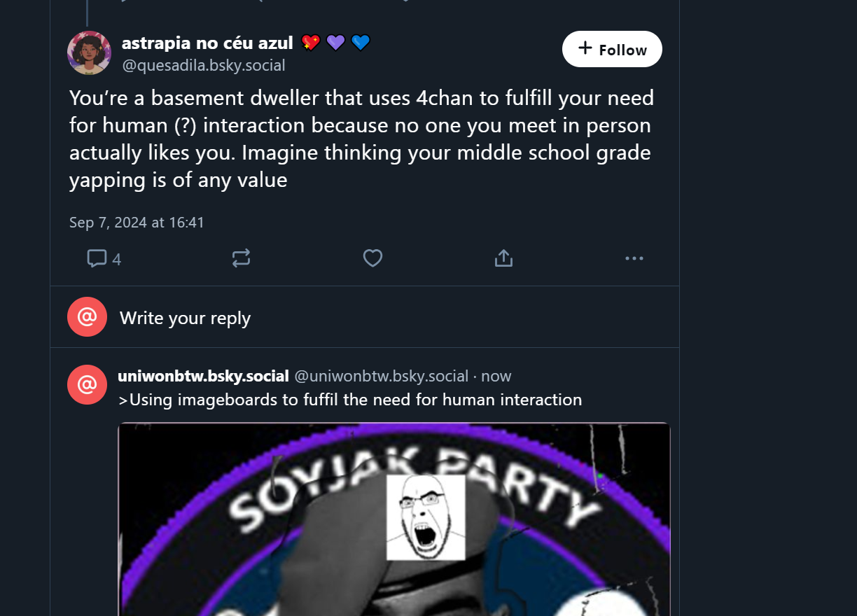Click the white soyjak face in the image

(426, 517)
